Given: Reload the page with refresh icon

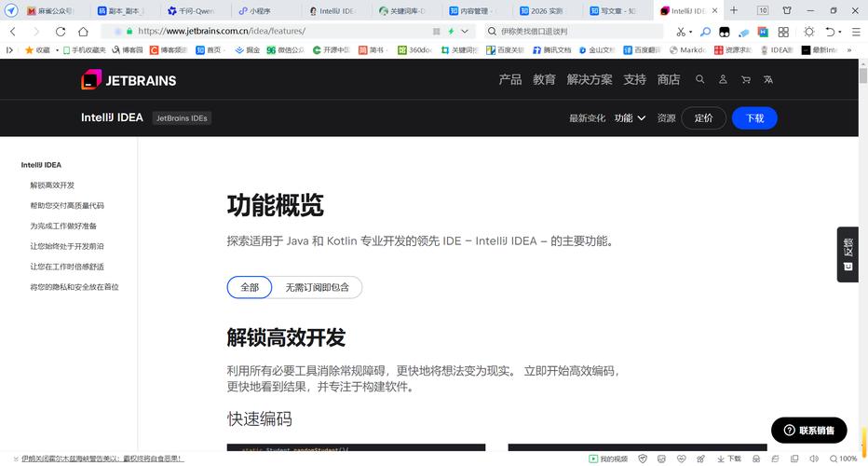Looking at the screenshot, I should click(61, 32).
